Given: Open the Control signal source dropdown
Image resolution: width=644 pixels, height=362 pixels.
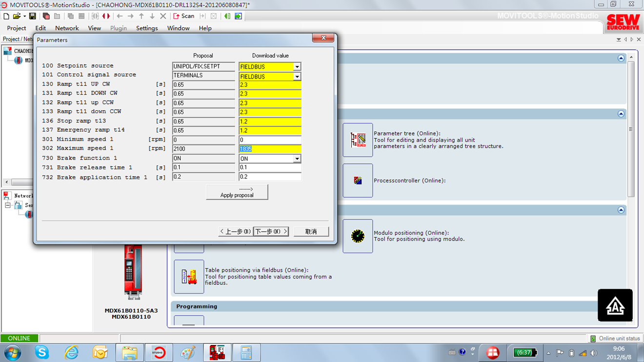Looking at the screenshot, I should (297, 77).
